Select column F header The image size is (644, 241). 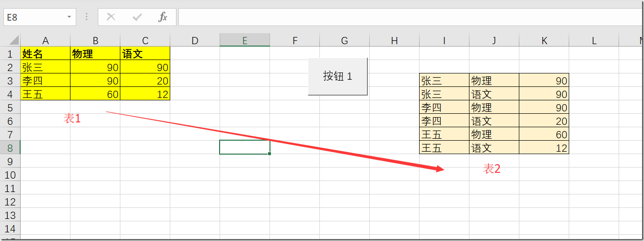click(295, 40)
